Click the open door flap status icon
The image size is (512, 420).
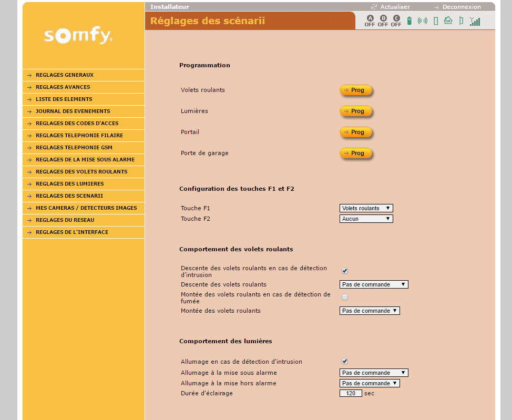[x=461, y=21]
